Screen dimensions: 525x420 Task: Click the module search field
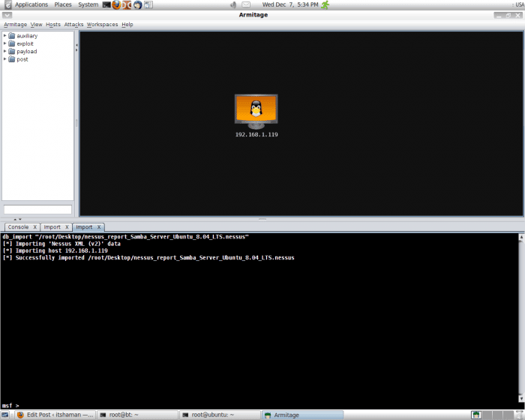37,210
